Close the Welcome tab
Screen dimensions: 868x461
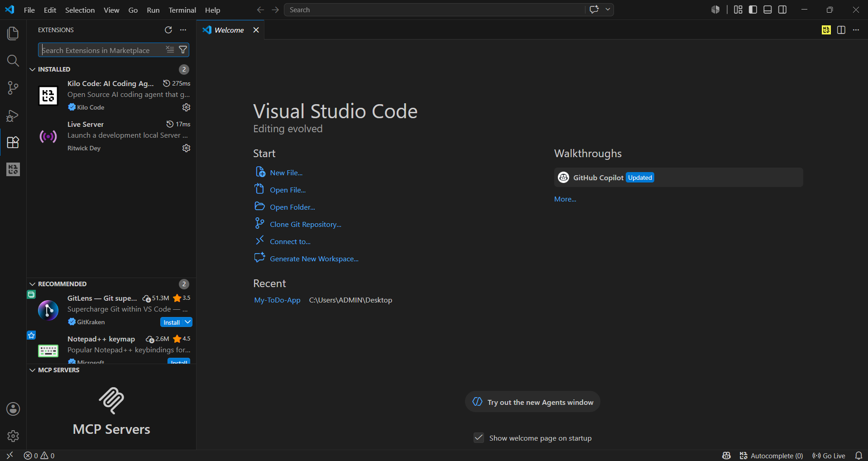click(x=256, y=30)
